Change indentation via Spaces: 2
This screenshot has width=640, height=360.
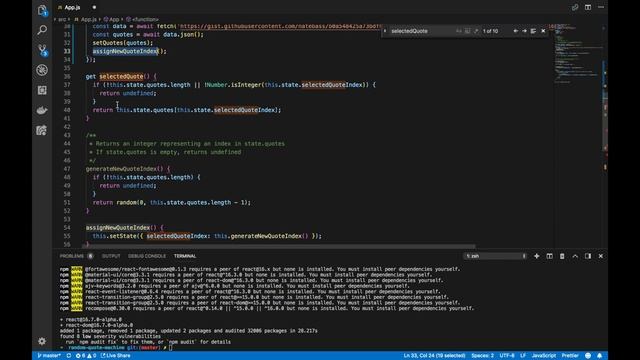coord(482,356)
